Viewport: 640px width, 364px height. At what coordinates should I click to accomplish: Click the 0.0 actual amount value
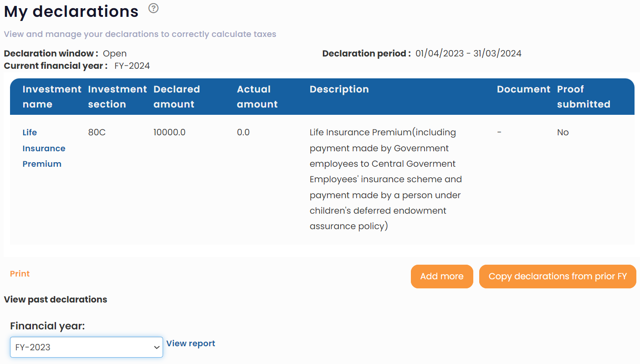(243, 133)
